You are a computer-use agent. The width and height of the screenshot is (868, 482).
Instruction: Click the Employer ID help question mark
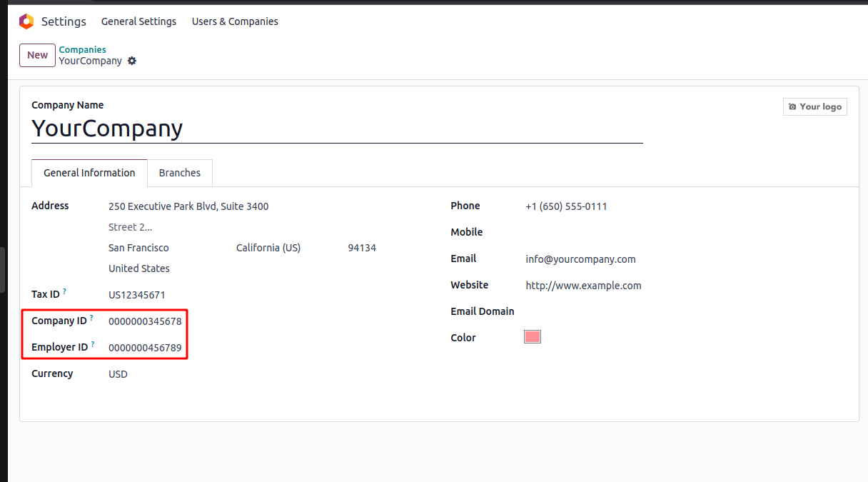[x=93, y=344]
